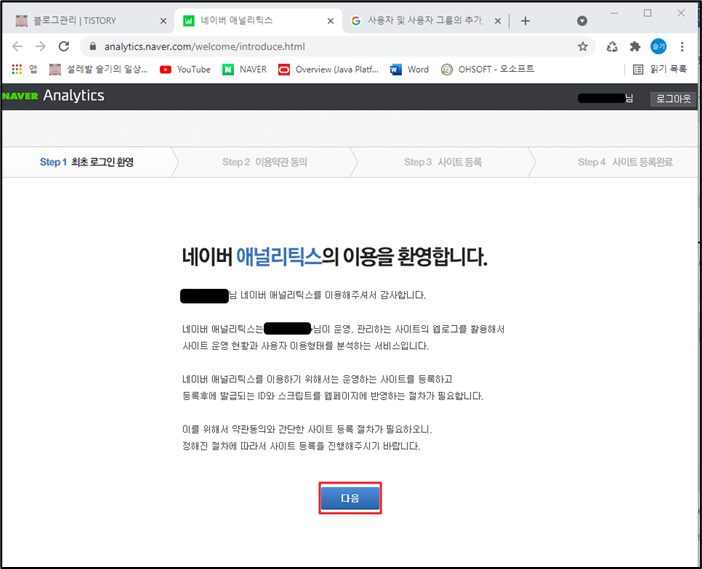Open the tab search dropdown circle
Viewport: 702px width, 569px height.
click(582, 21)
